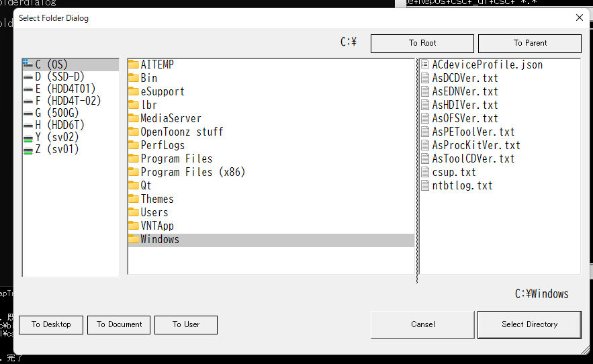Pick the AsPEToolVer.txt file name
This screenshot has width=593, height=364.
pyautogui.click(x=473, y=132)
